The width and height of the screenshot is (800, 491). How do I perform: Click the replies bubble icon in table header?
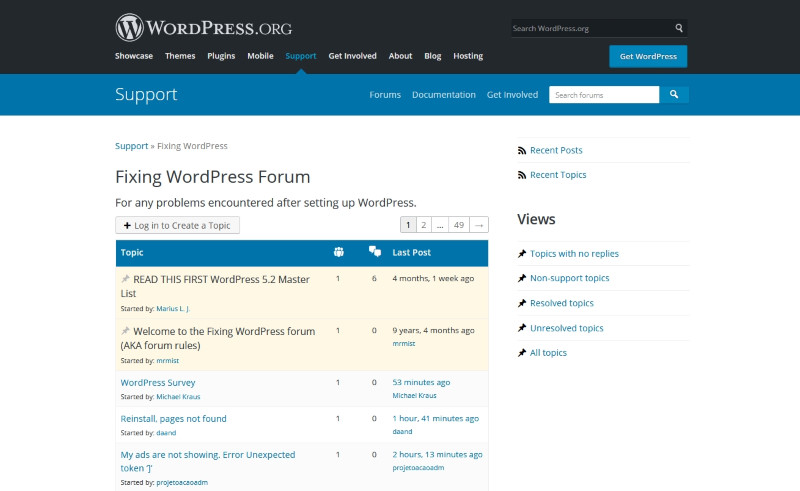pos(374,251)
